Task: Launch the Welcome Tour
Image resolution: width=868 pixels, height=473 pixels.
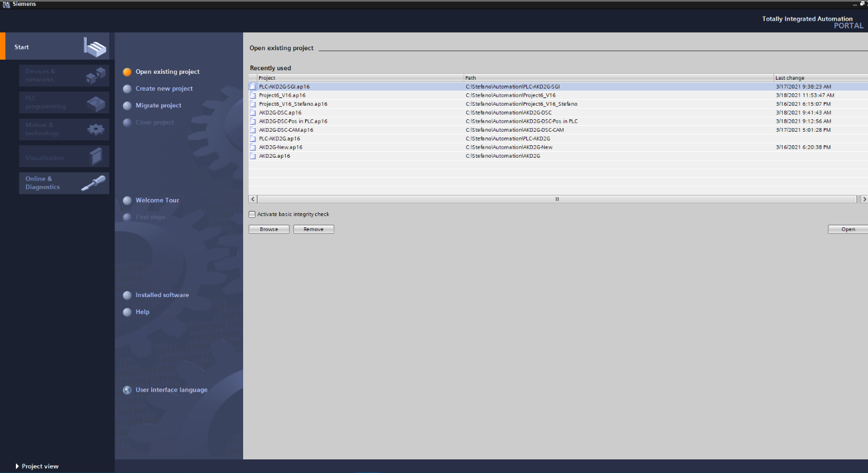Action: (157, 200)
